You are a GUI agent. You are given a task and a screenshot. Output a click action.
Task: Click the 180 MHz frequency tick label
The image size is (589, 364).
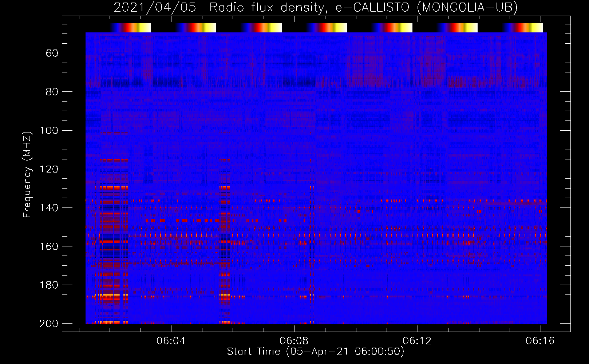point(49,285)
